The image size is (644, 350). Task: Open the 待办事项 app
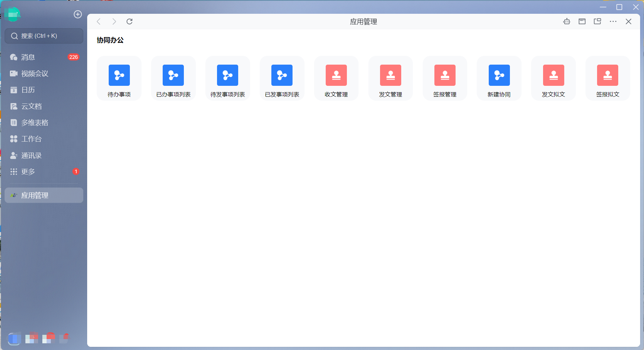point(119,78)
